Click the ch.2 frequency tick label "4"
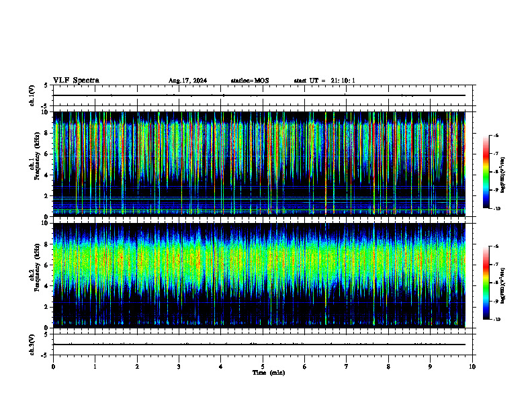 [x=47, y=286]
